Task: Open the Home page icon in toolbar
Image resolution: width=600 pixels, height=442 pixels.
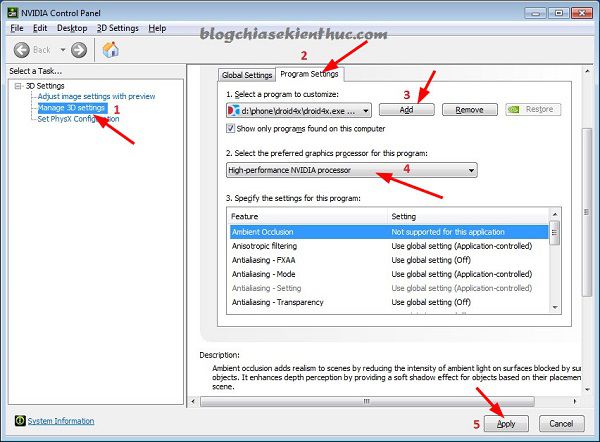Action: coord(111,50)
